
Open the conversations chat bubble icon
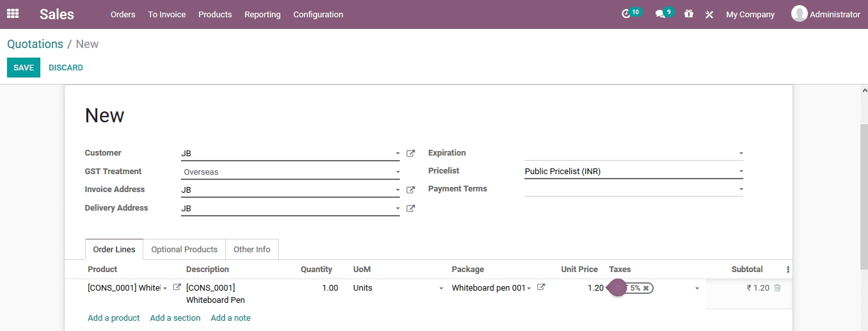point(660,14)
